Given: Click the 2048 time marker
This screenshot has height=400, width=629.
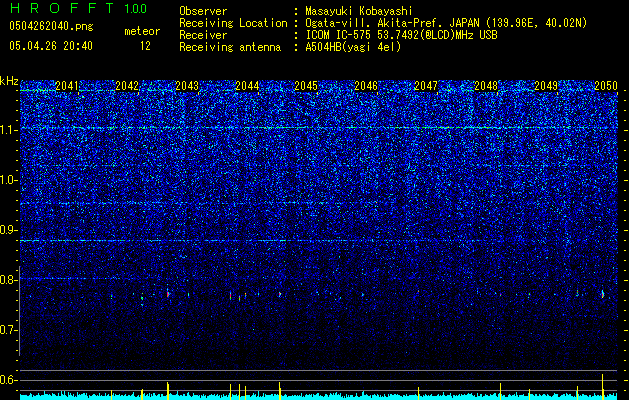Looking at the screenshot, I should tap(486, 86).
